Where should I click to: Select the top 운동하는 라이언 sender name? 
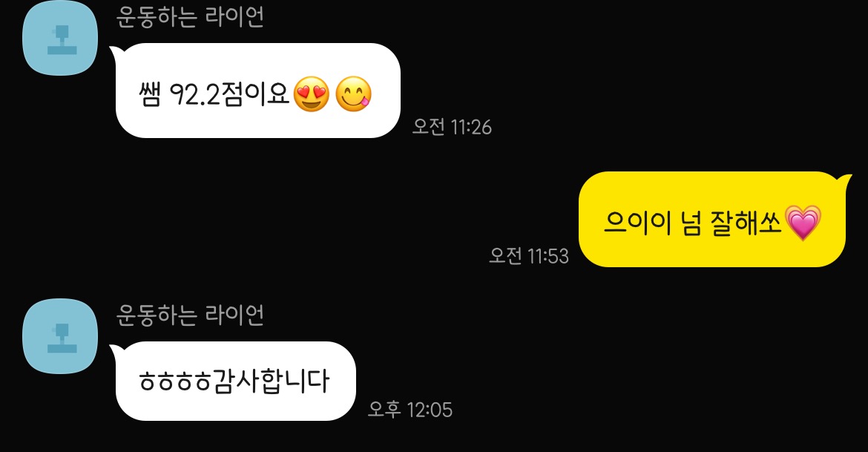pos(190,16)
